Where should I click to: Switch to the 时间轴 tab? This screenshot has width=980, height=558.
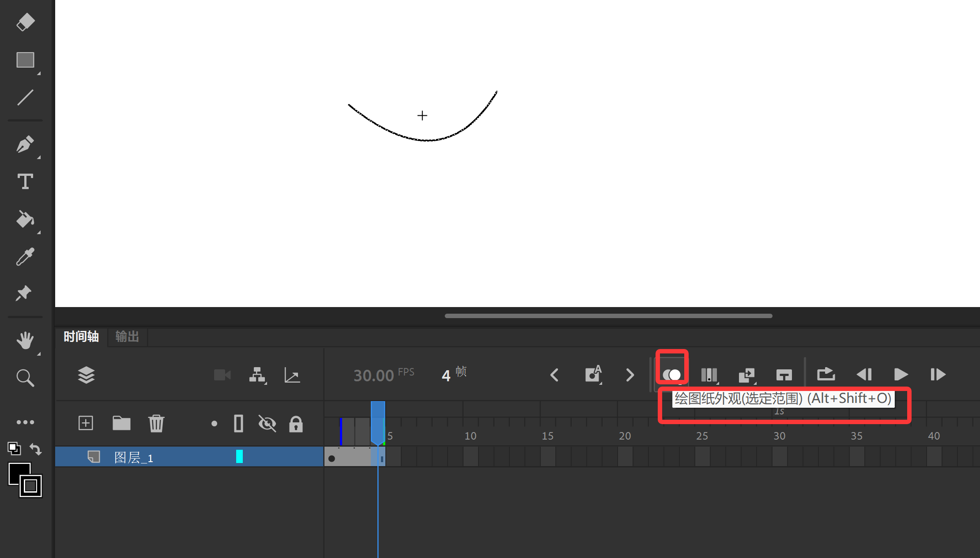pos(81,337)
